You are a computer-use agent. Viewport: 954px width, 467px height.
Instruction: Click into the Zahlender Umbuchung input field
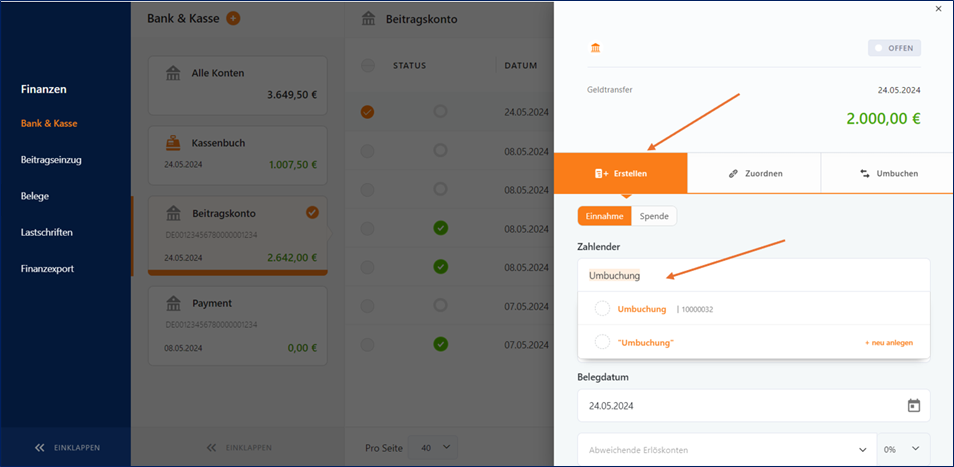(754, 275)
